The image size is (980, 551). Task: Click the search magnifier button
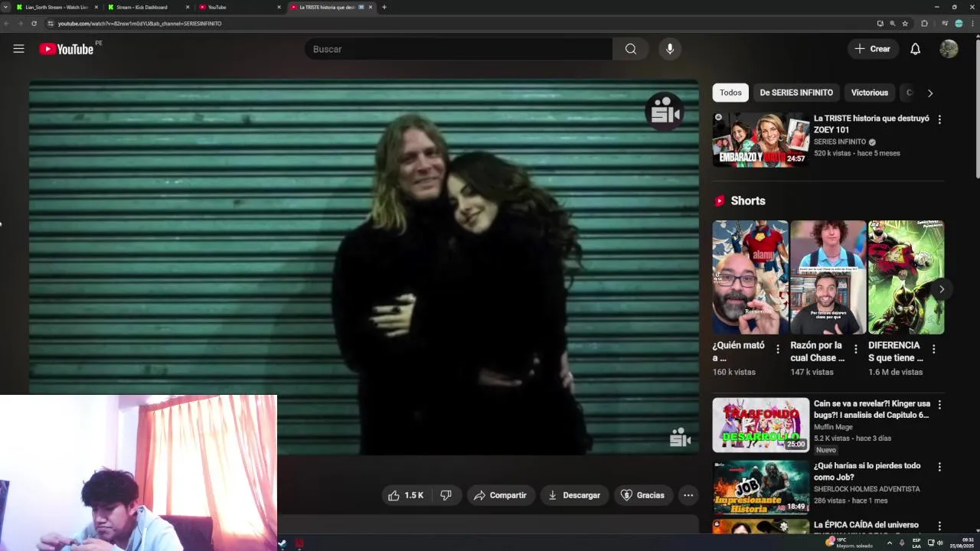(x=630, y=49)
